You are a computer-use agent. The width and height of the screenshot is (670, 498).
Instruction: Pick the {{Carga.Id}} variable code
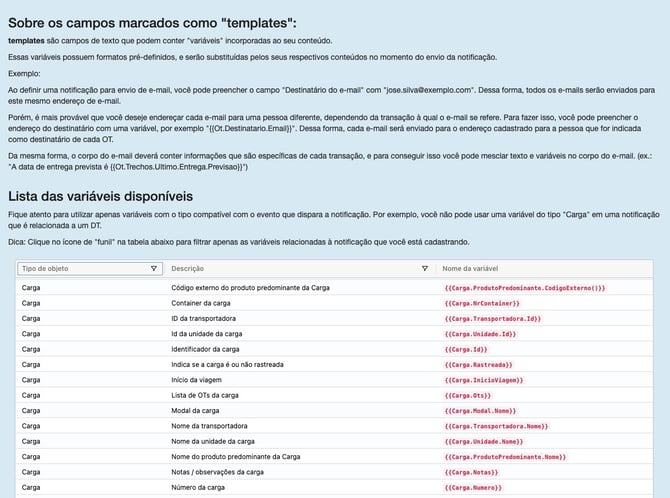[x=465, y=350]
